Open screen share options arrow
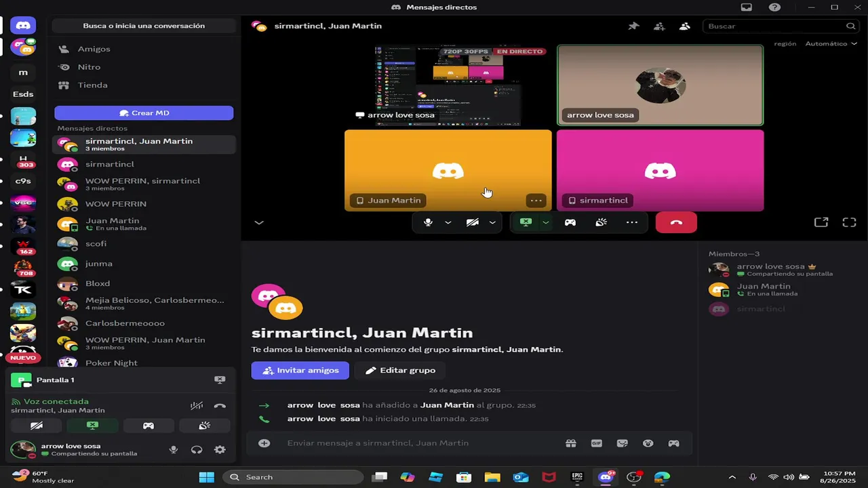Image resolution: width=868 pixels, height=488 pixels. click(545, 222)
